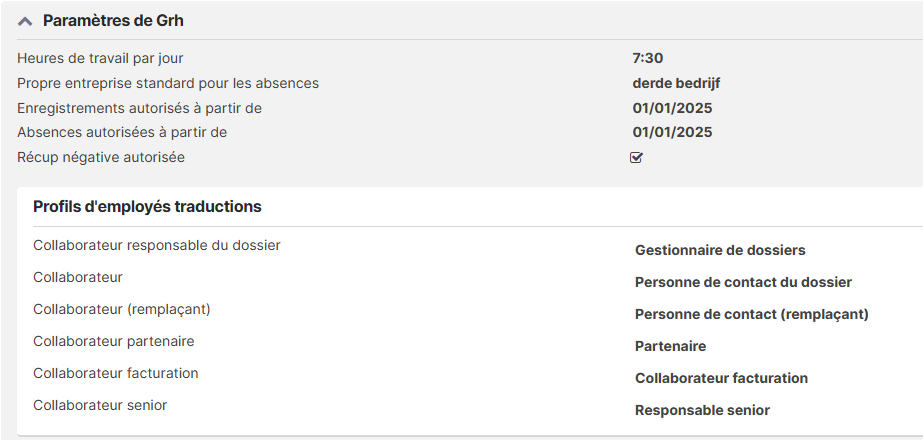923x440 pixels.
Task: Click the Collaborateur responsable du dossier label
Action: (157, 245)
